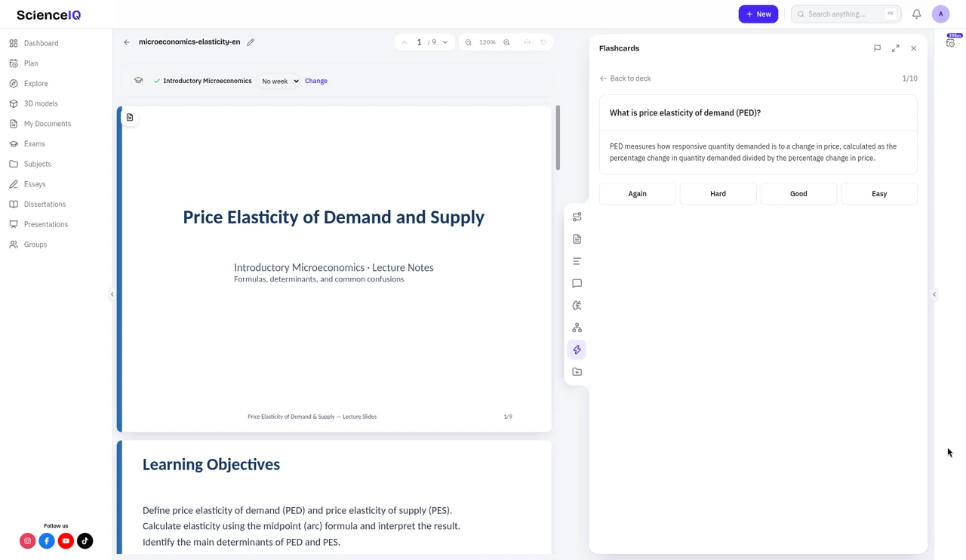Open the Instagram follow icon

(28, 541)
